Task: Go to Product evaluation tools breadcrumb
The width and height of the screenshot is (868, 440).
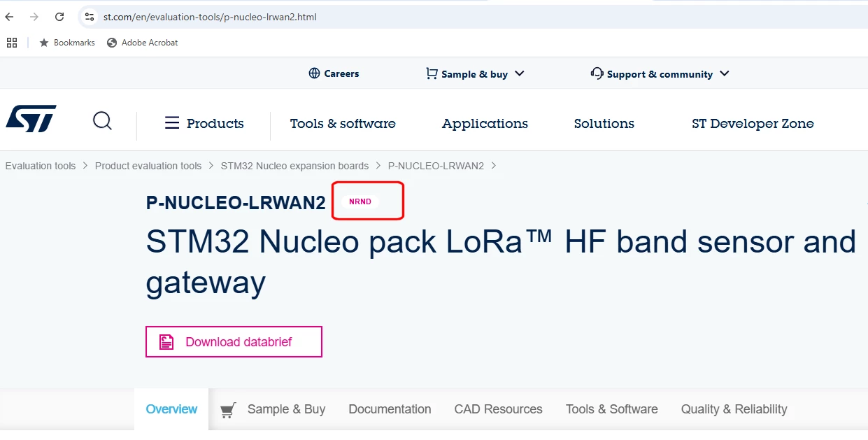Action: tap(148, 166)
